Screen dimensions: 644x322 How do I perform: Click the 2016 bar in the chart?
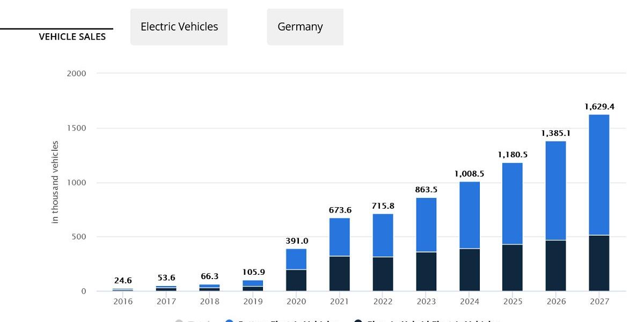pos(123,290)
